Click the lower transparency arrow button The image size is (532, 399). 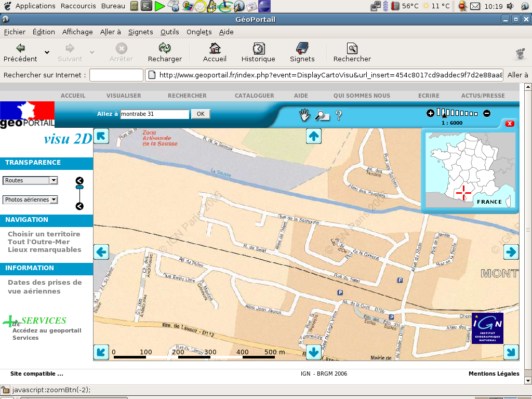(x=79, y=206)
